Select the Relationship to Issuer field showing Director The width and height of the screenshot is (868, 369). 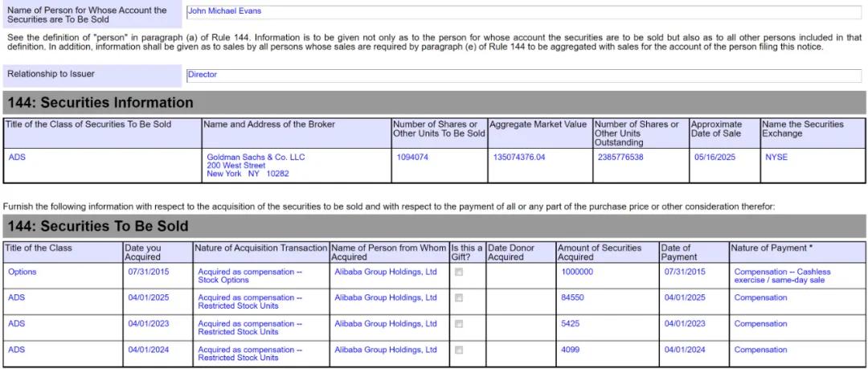(x=524, y=76)
